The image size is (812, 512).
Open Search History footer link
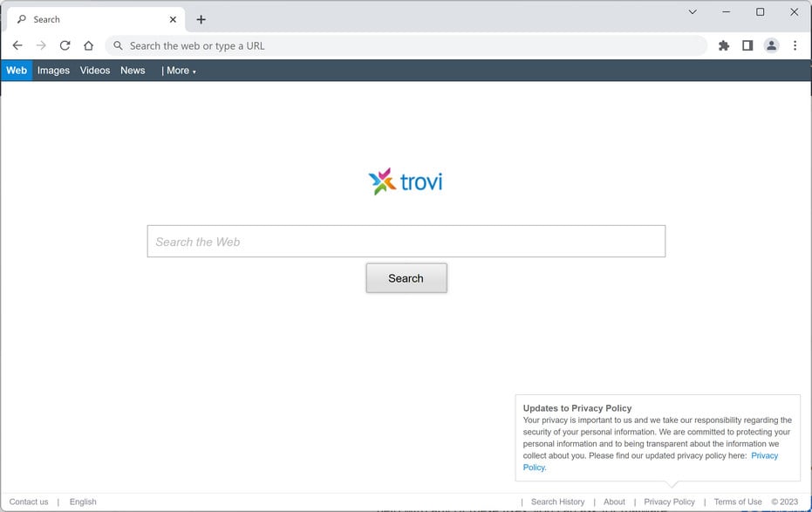pos(557,502)
